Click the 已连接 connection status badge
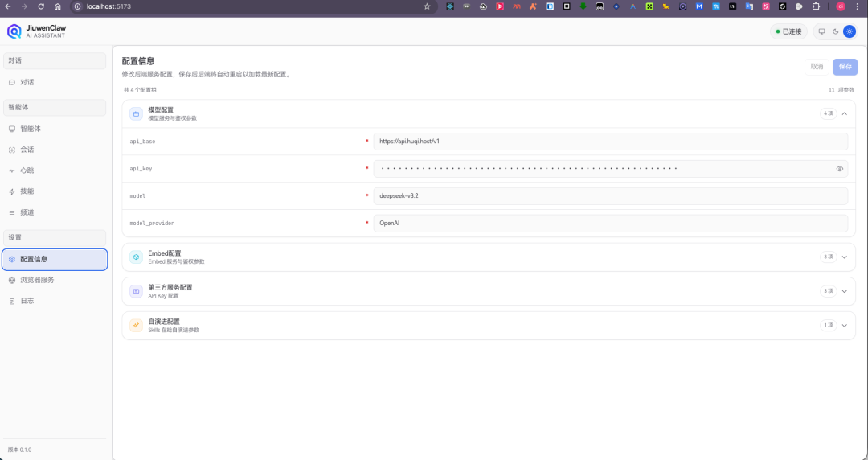868x460 pixels. pyautogui.click(x=789, y=31)
